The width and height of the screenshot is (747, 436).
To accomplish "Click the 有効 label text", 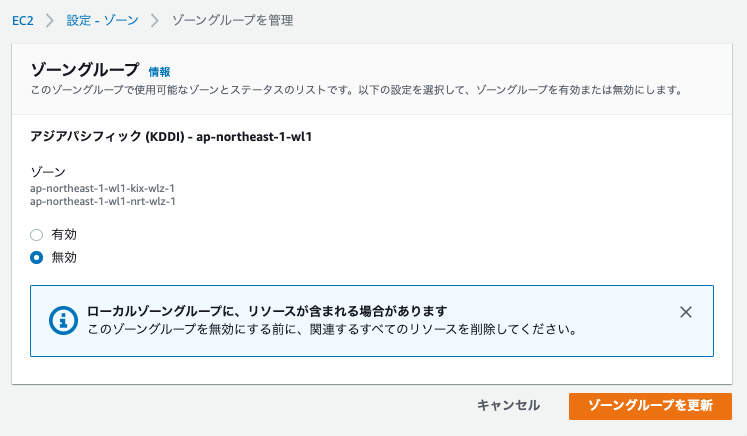I will click(x=64, y=234).
